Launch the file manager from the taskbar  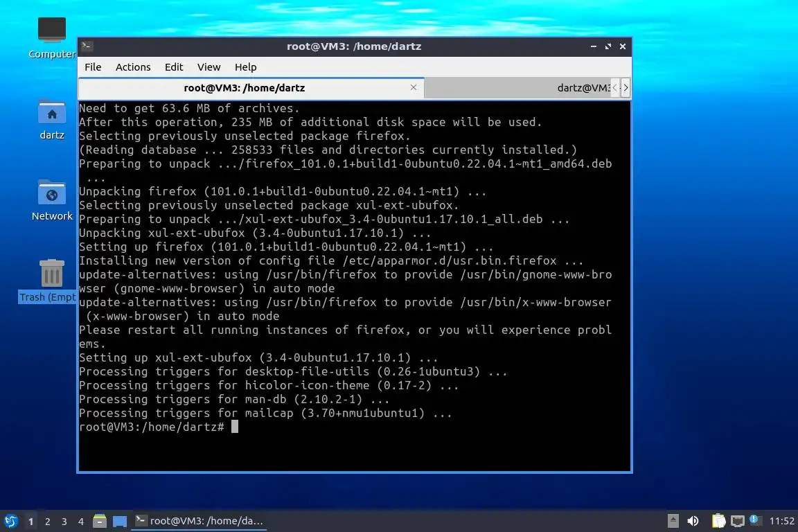click(x=100, y=521)
